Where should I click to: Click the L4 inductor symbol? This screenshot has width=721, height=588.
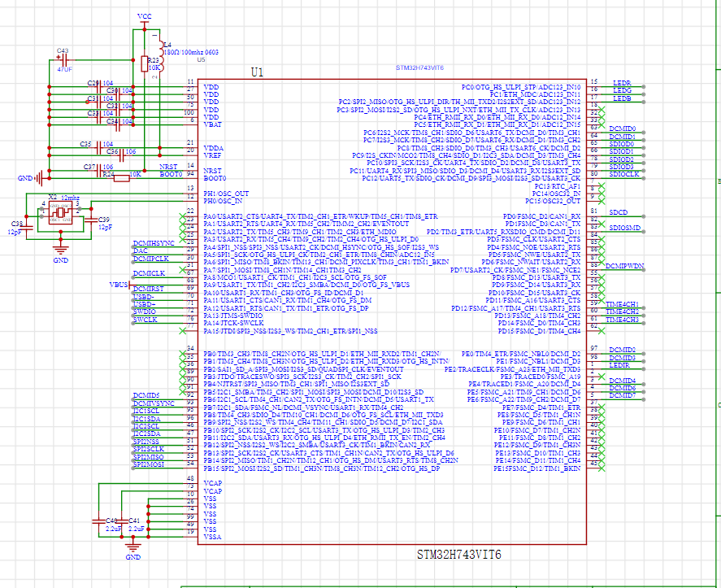pyautogui.click(x=162, y=54)
